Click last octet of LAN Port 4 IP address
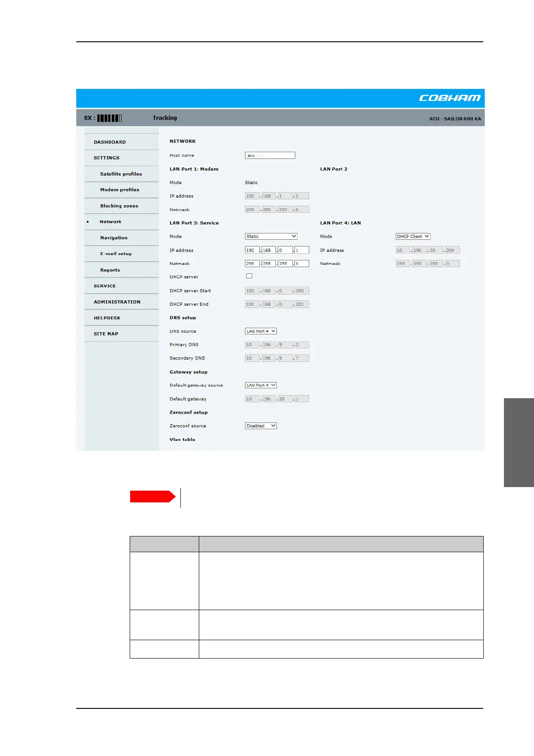Viewport: 534px width, 756px height. 452,250
